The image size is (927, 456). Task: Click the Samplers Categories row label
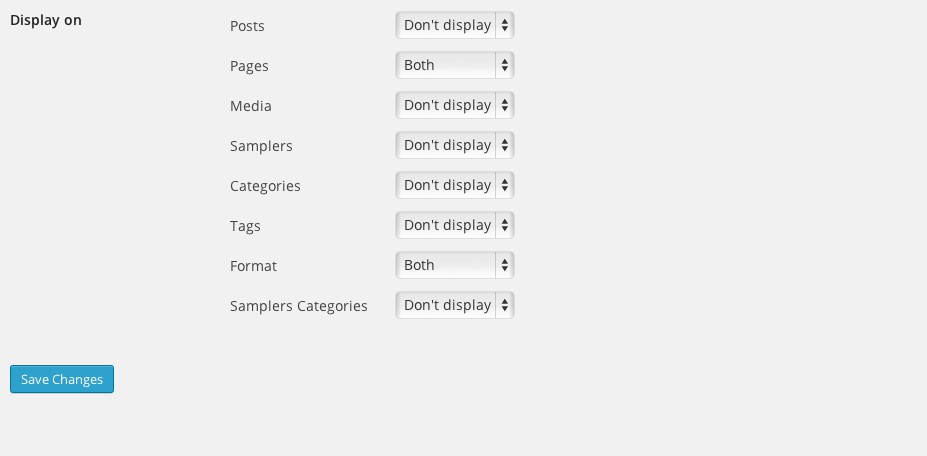299,306
